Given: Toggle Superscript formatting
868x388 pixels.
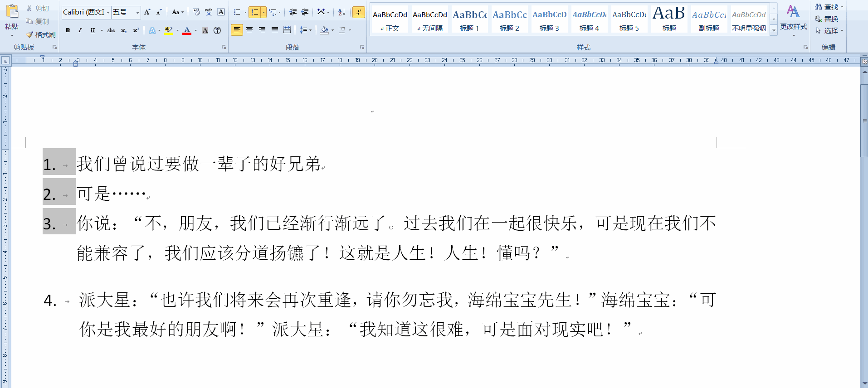Looking at the screenshot, I should coord(136,30).
